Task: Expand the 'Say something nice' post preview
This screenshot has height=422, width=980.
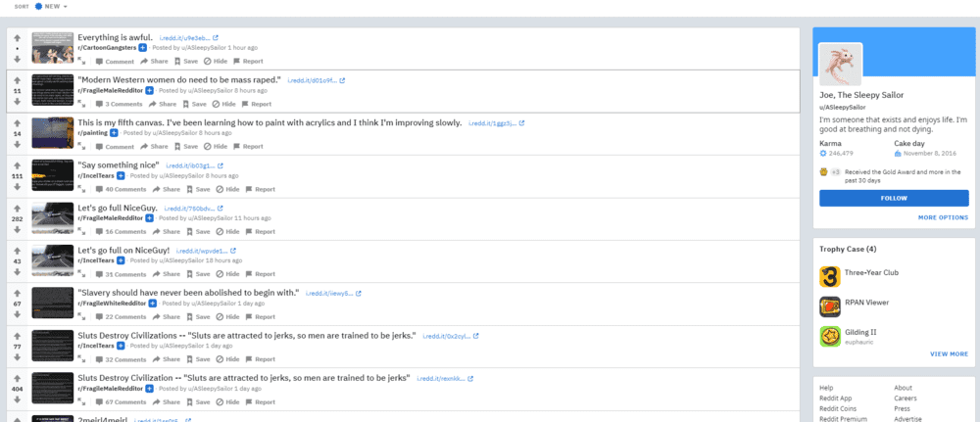Action: (x=82, y=189)
